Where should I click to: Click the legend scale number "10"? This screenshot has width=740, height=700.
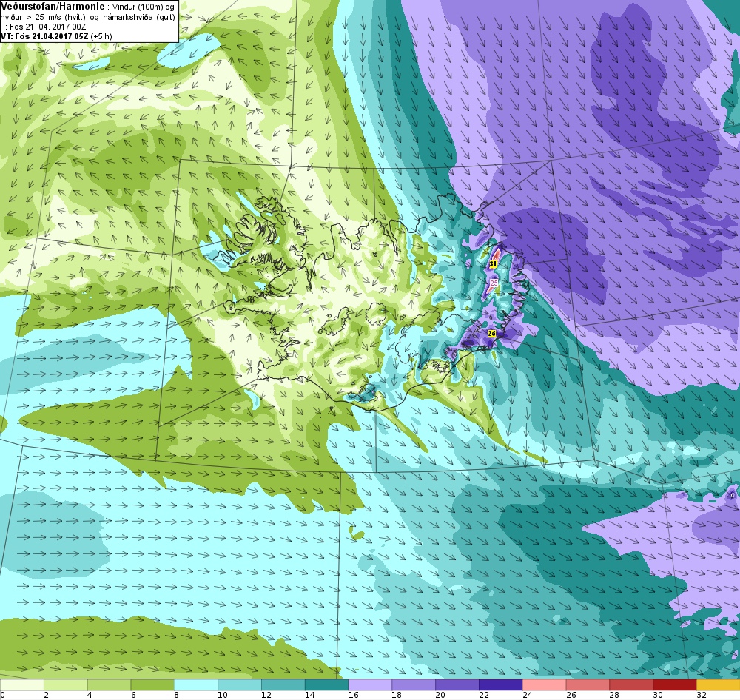click(222, 695)
